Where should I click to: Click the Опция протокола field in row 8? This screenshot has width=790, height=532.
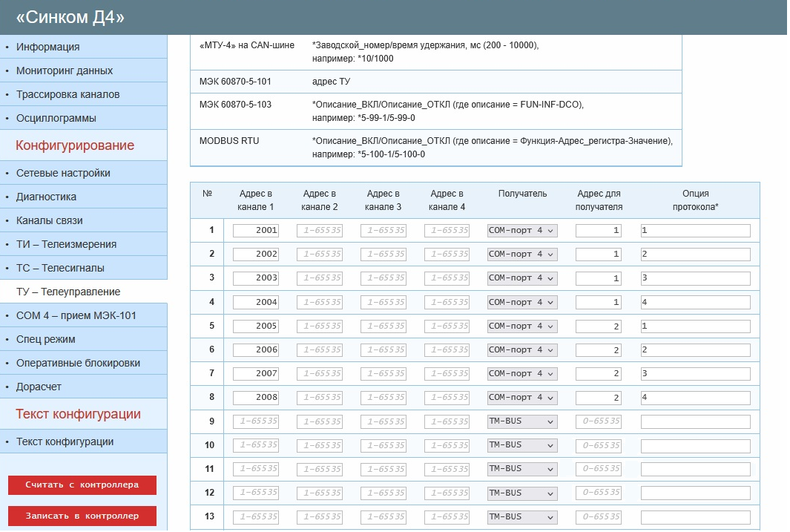coord(695,398)
